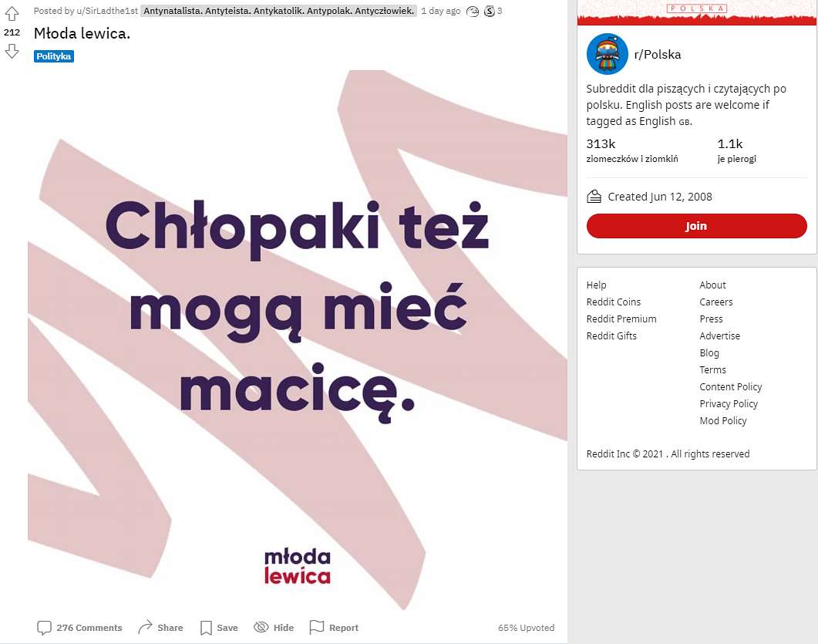Upvote the Młoda lewica post
Image resolution: width=818 pixels, height=644 pixels.
coord(12,13)
